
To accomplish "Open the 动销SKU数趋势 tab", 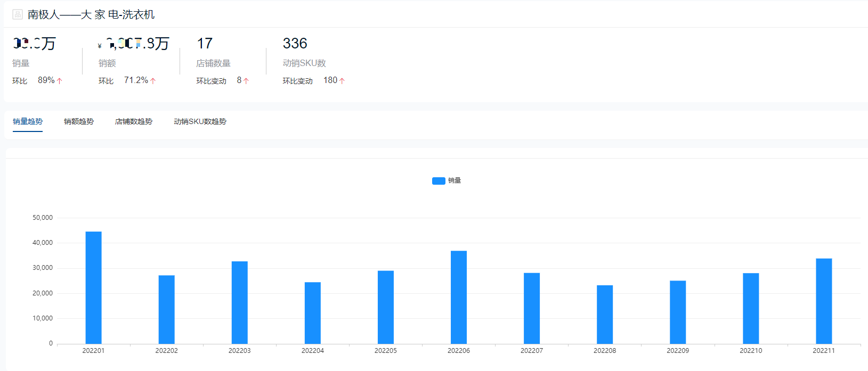I will (200, 121).
